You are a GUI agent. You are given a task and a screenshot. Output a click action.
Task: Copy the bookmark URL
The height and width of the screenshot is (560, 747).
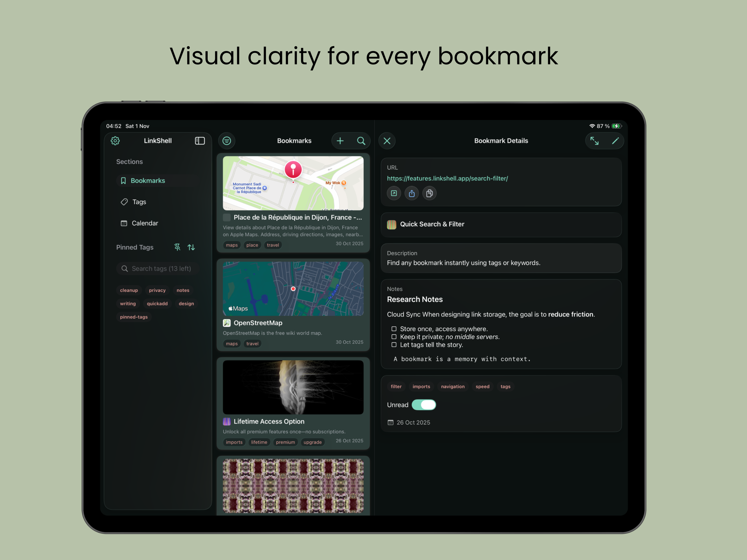click(429, 193)
